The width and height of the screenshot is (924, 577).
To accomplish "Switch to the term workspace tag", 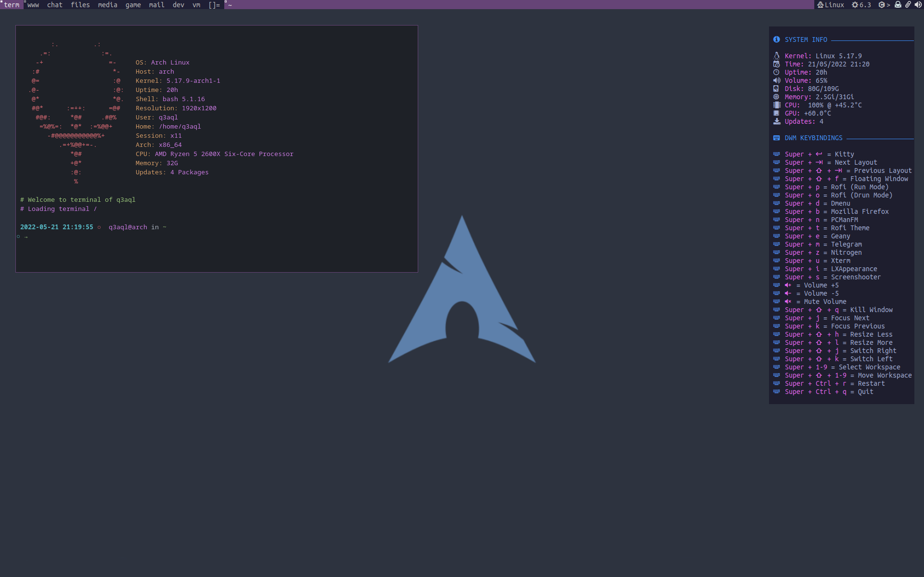I will pyautogui.click(x=12, y=5).
